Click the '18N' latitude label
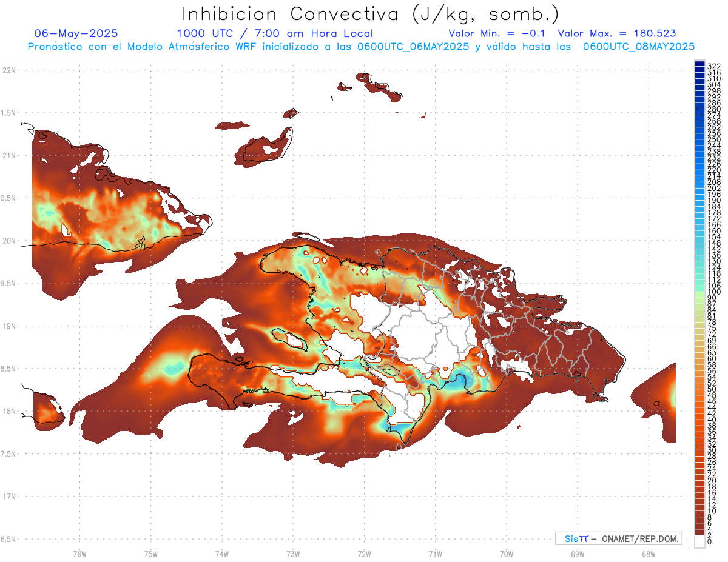Viewport: 728px width, 562px height. tap(8, 411)
